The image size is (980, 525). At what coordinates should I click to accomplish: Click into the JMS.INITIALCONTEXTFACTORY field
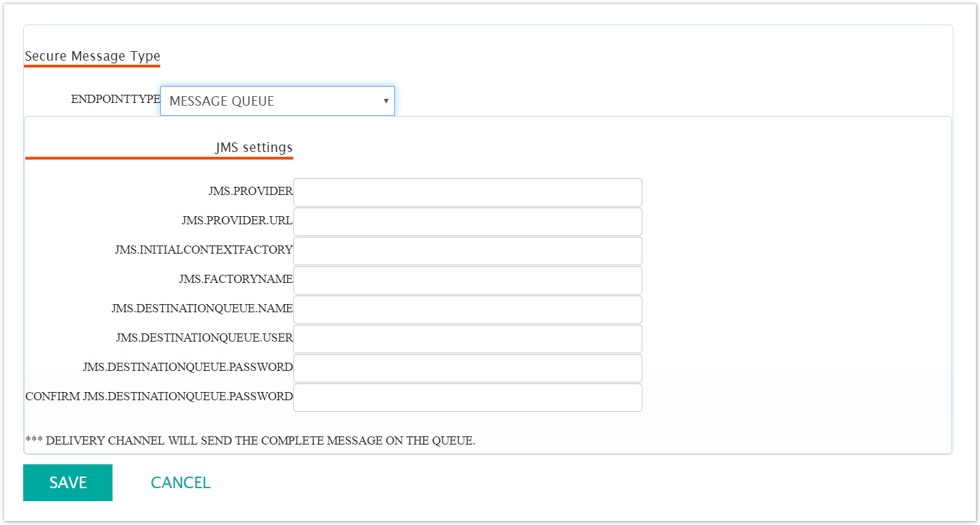(x=467, y=250)
